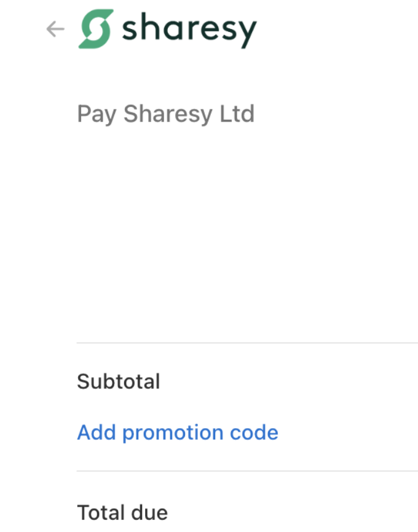Screen dimensions: 418x532
Task: Apply a discount via Add promotion code
Action: [178, 433]
